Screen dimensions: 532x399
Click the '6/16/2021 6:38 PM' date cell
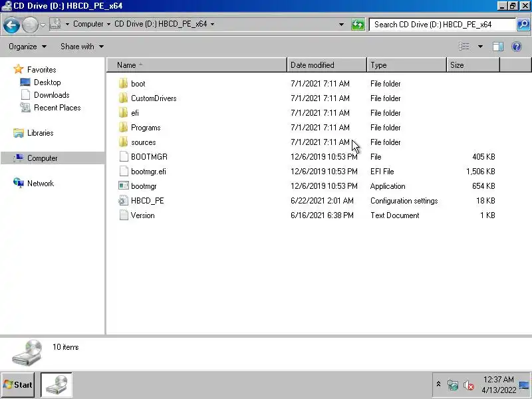click(322, 215)
